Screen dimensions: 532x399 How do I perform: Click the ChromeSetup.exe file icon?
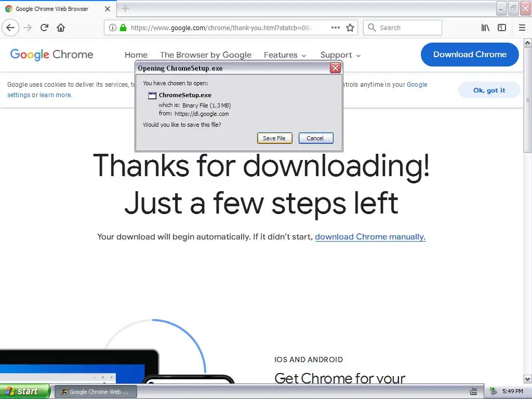click(x=152, y=96)
